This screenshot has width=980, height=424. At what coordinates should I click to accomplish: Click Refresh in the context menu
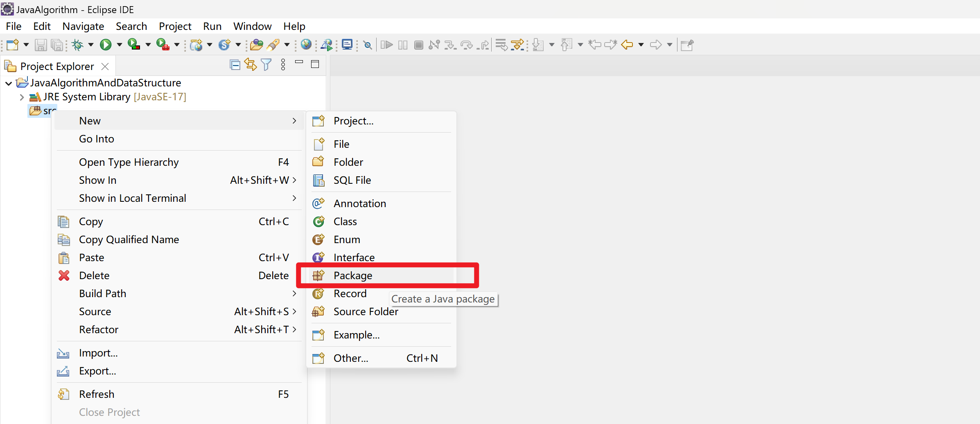point(179,394)
